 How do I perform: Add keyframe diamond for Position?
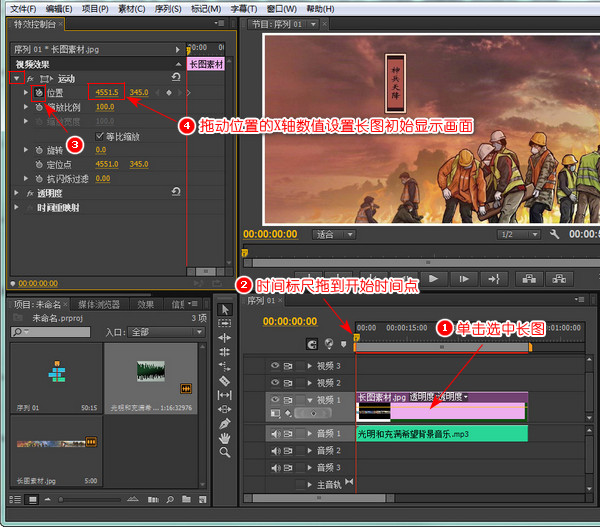click(169, 92)
